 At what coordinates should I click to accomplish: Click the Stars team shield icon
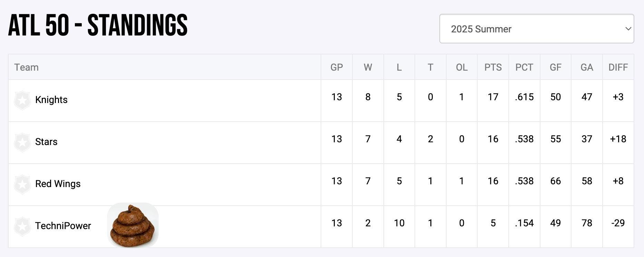(22, 142)
